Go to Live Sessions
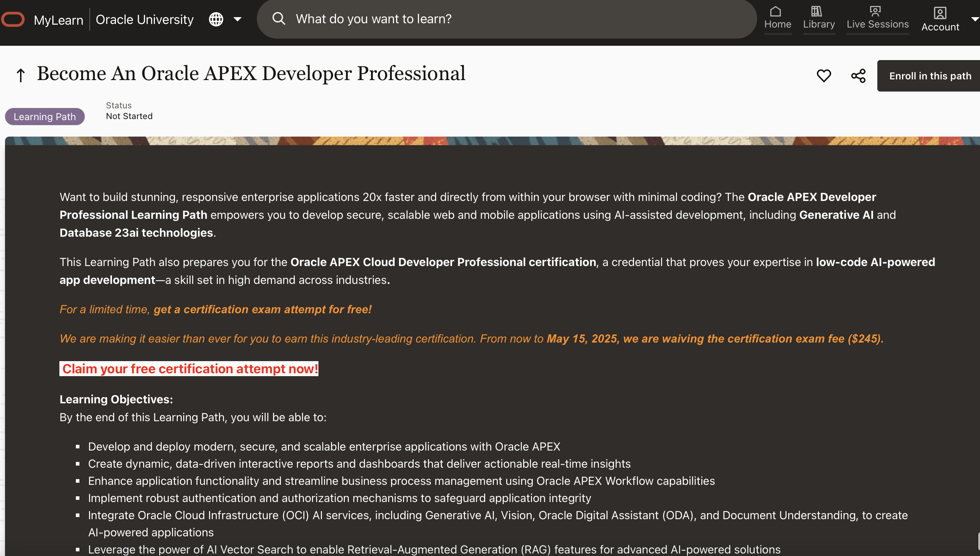Viewport: 980px width, 556px height. click(x=877, y=18)
